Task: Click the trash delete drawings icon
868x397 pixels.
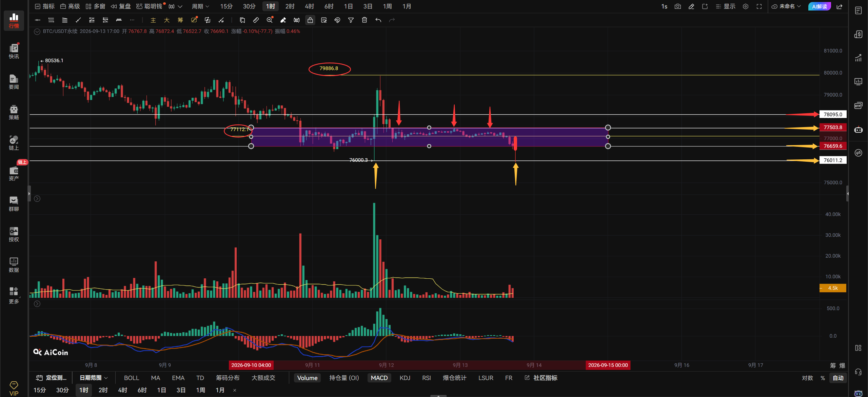Action: click(x=364, y=20)
